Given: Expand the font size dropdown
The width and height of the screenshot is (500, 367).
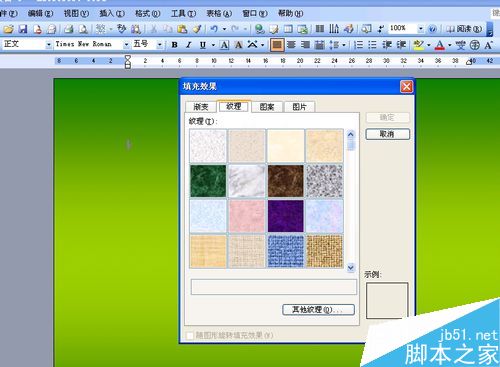Looking at the screenshot, I should click(160, 44).
